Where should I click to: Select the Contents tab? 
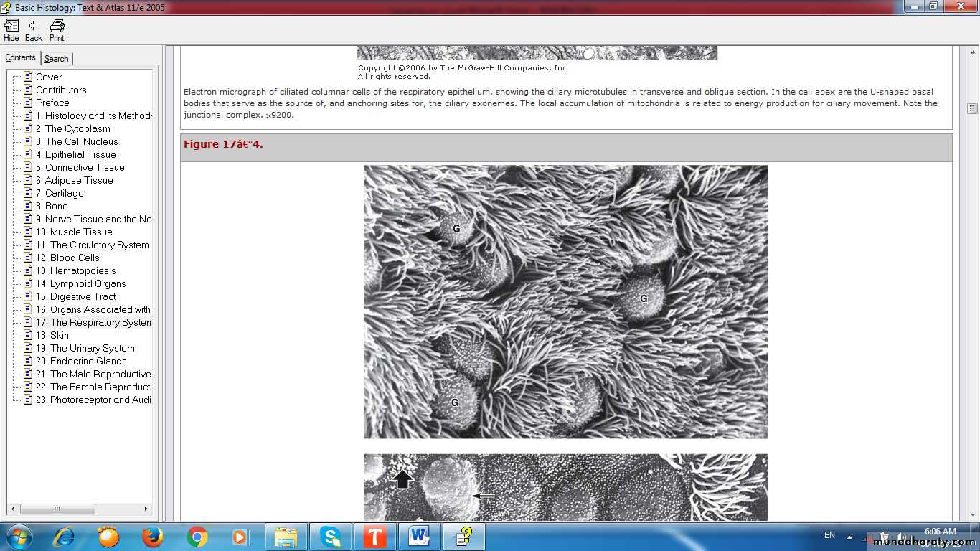20,58
